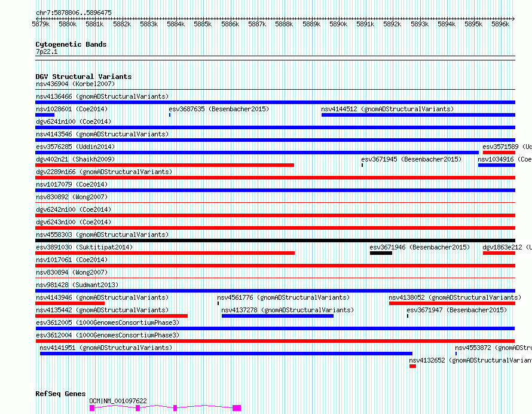
Task: Select nsv981428 (Sudmant2013) label
Action: coord(77,285)
